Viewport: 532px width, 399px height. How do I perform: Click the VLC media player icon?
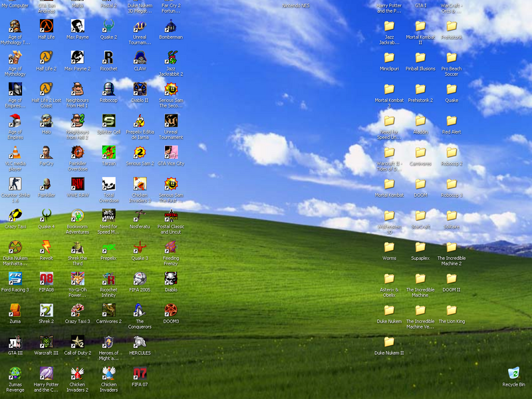[x=15, y=152]
